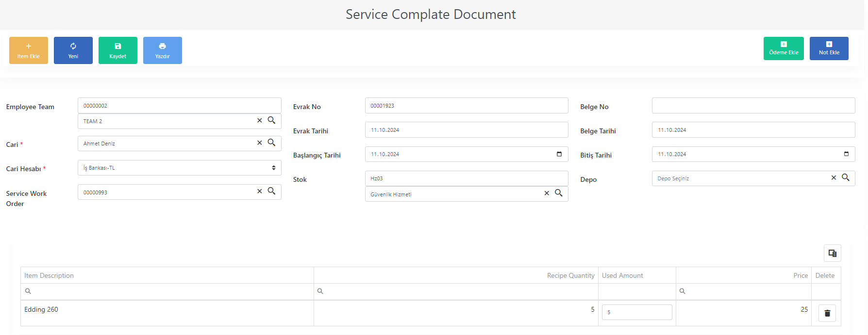The image size is (868, 335).
Task: Clear the TEAM 2 employee team selection
Action: (x=260, y=121)
